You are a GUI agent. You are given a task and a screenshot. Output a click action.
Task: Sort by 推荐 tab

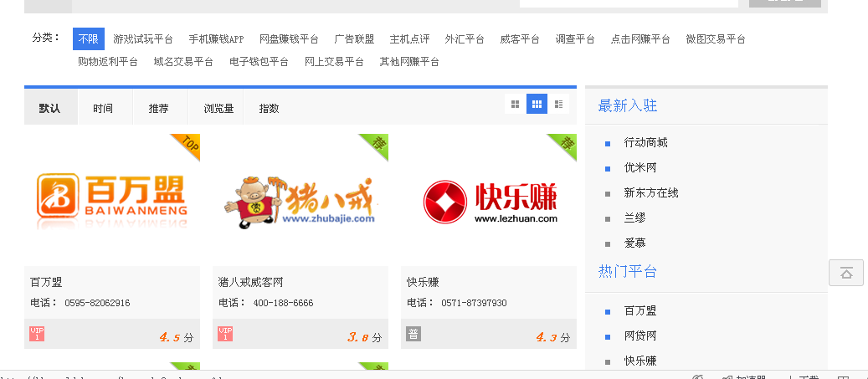click(x=159, y=108)
